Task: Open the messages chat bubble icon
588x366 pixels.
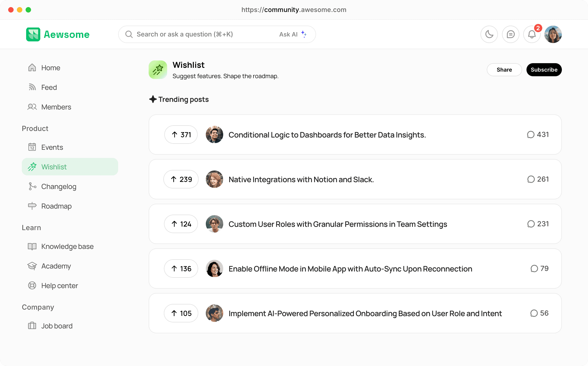Action: pyautogui.click(x=510, y=34)
